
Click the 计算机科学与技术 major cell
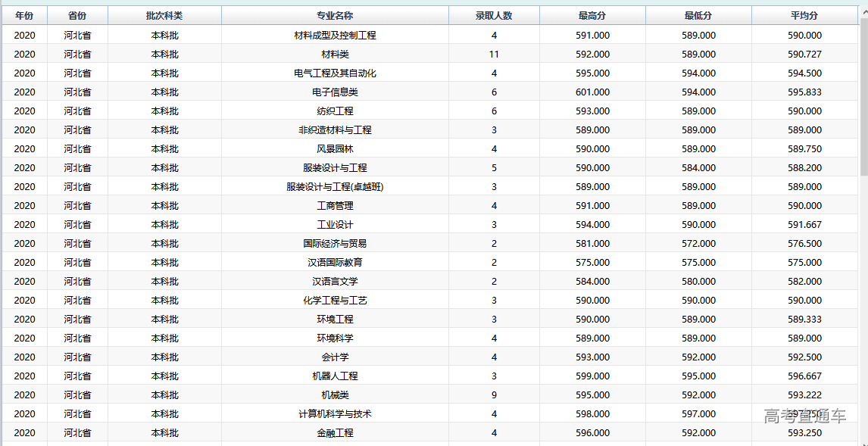click(x=335, y=414)
